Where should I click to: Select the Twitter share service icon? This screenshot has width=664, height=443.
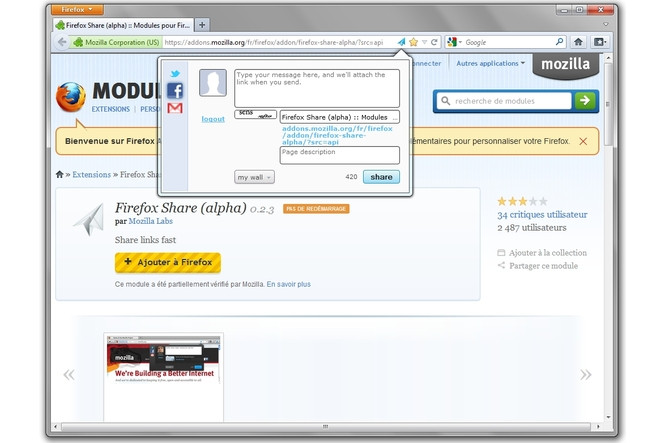(x=175, y=74)
